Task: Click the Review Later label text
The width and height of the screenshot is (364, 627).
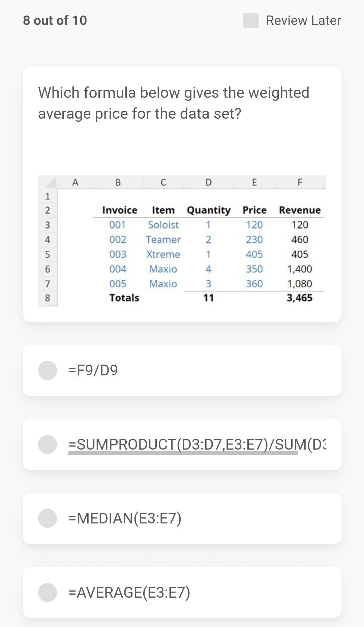Action: [303, 21]
